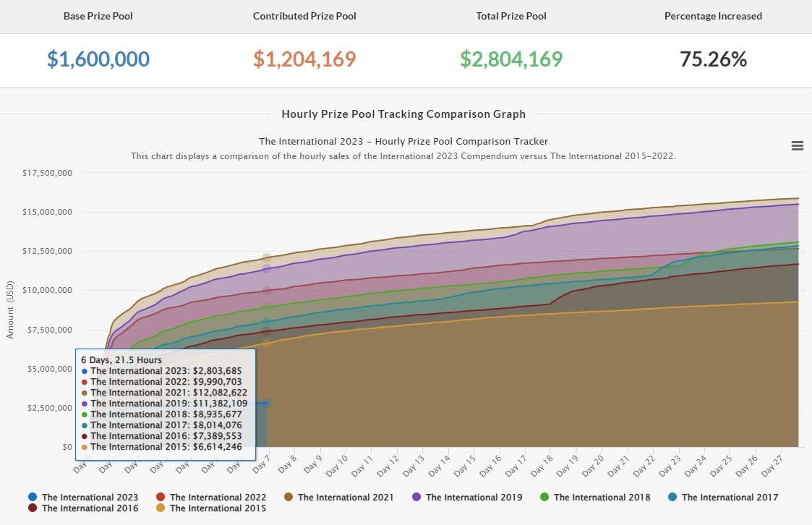The image size is (812, 525).
Task: Click the highlighted 2021 data point on chart
Action: pyautogui.click(x=267, y=258)
